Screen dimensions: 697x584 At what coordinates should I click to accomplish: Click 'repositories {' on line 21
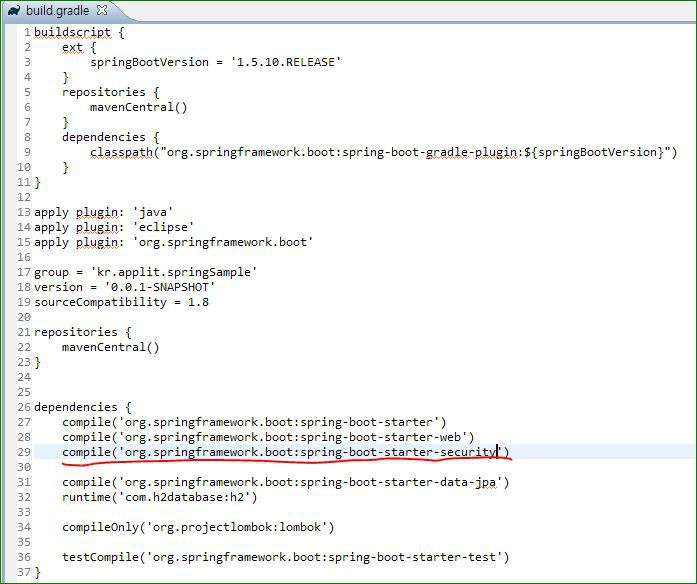point(83,332)
